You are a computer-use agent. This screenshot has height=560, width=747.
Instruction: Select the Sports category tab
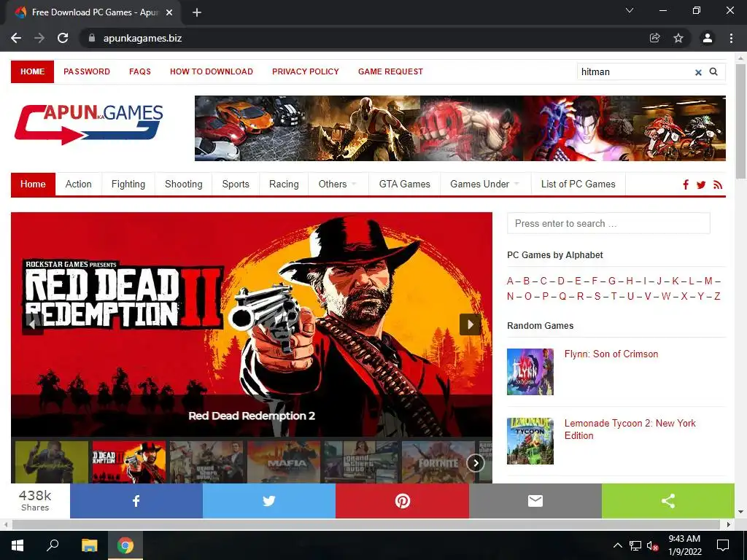pyautogui.click(x=236, y=184)
